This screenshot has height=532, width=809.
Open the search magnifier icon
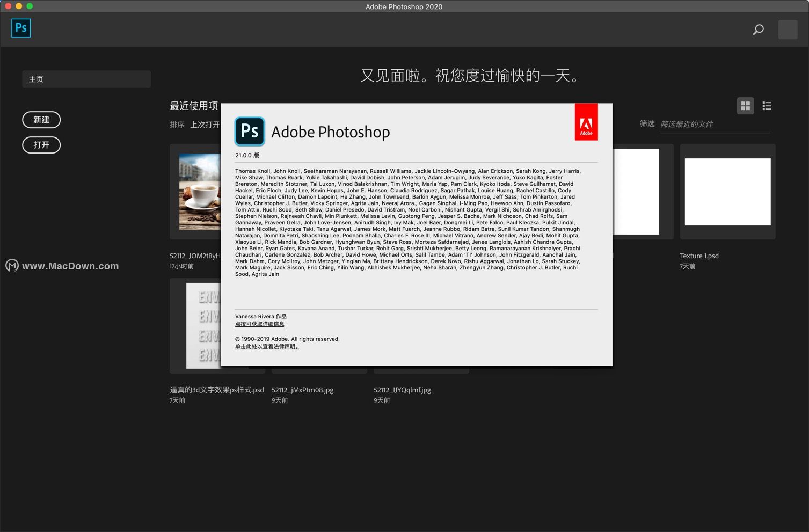(x=758, y=30)
